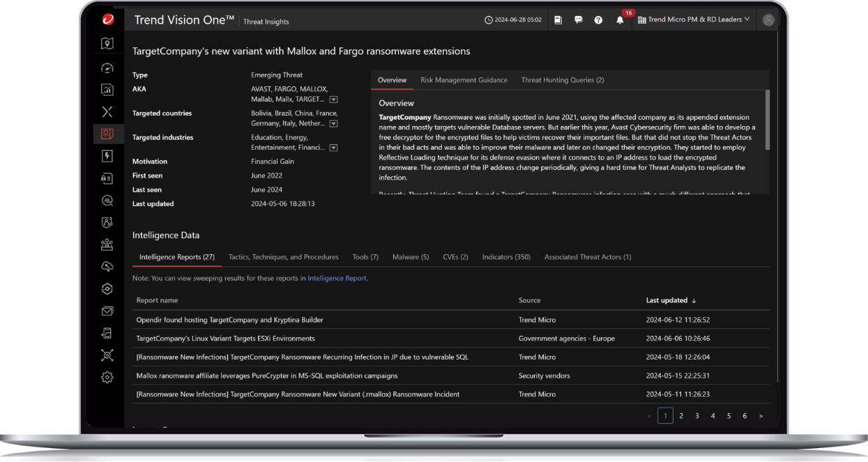Open the user profile avatar

coord(768,20)
